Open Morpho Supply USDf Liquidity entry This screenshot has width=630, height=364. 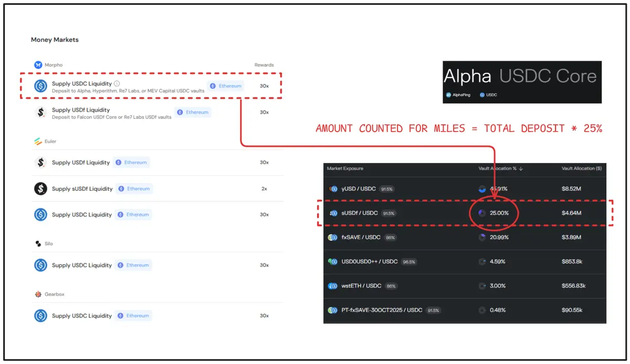click(x=81, y=110)
